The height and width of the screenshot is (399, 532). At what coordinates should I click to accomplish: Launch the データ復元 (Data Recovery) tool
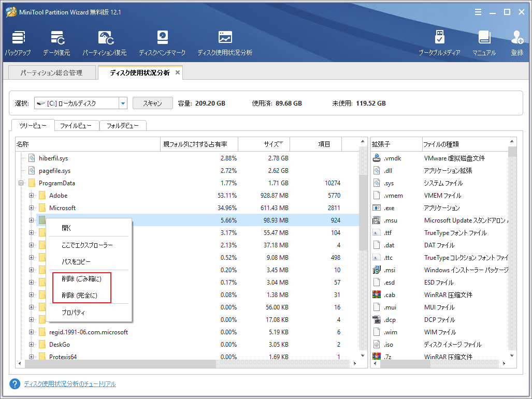56,43
